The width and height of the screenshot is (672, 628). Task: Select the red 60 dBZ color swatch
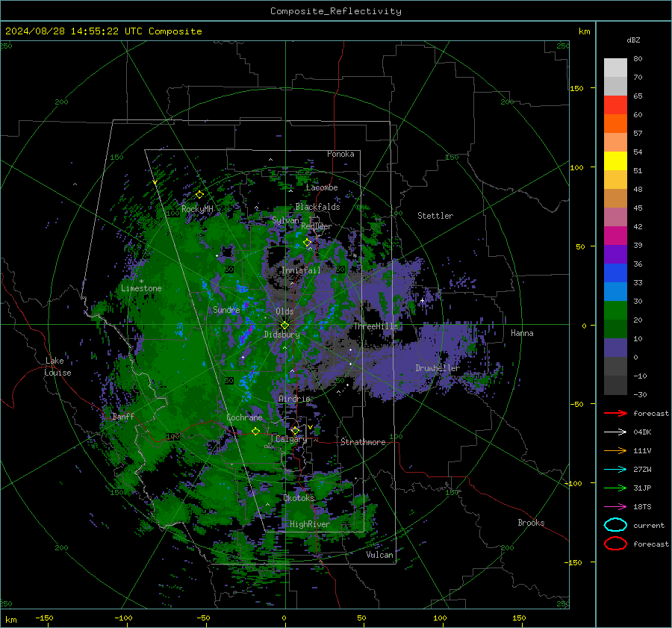615,105
